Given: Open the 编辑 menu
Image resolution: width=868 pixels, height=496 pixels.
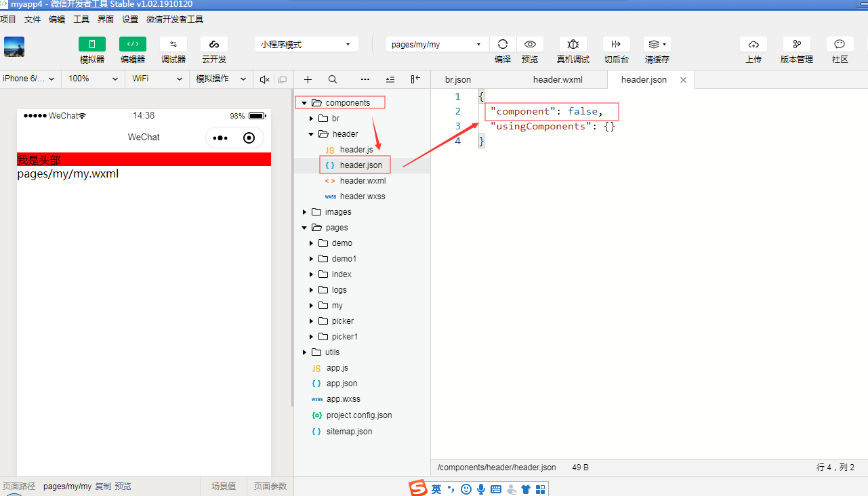Looking at the screenshot, I should [x=57, y=20].
